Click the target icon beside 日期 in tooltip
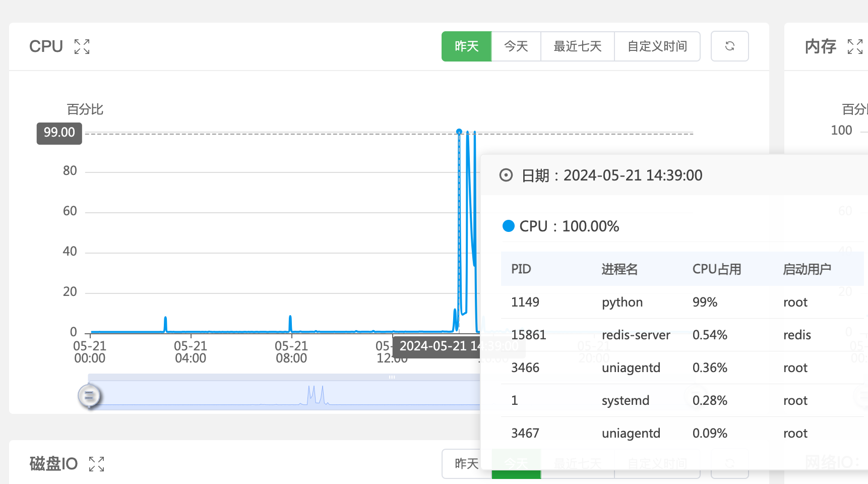Image resolution: width=868 pixels, height=484 pixels. (x=506, y=175)
